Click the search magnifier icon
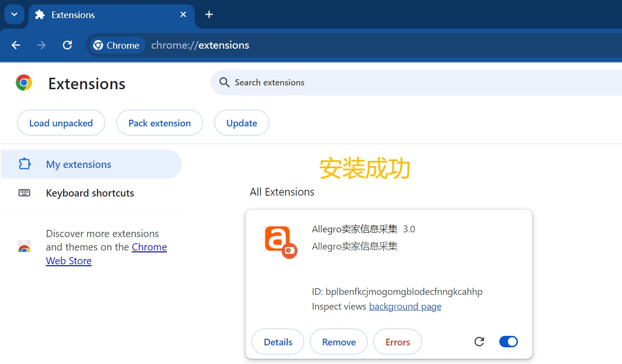 (x=224, y=83)
